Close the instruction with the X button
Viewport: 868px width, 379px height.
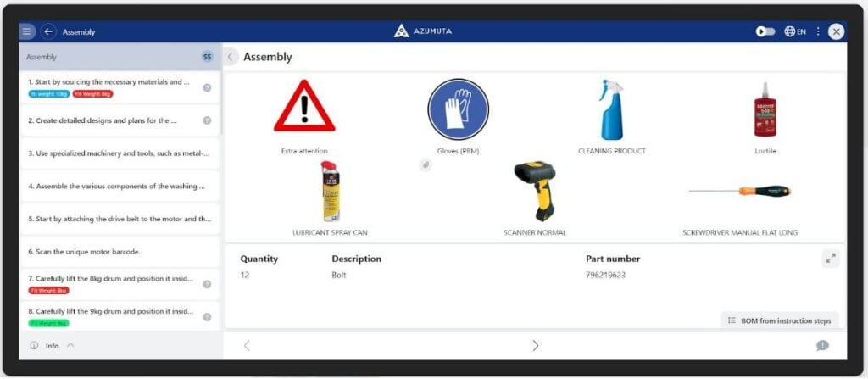click(836, 31)
